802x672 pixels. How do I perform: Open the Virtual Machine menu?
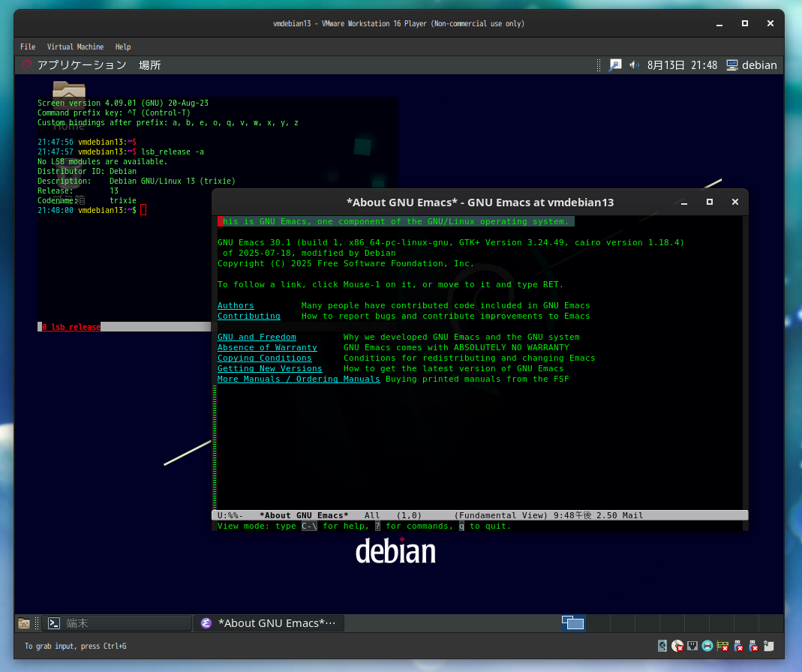(x=75, y=46)
